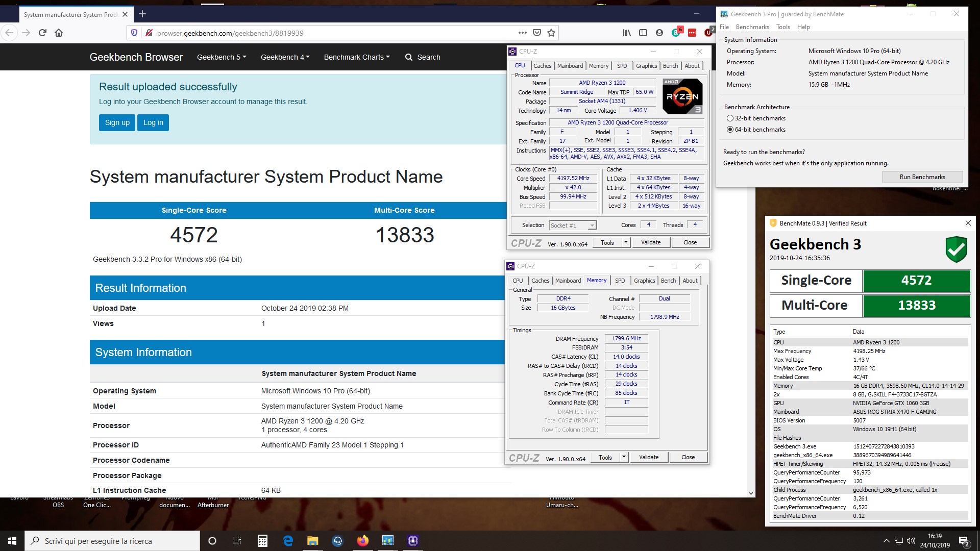Click Geekbench Browser home link
The height and width of the screenshot is (551, 980).
(x=136, y=57)
